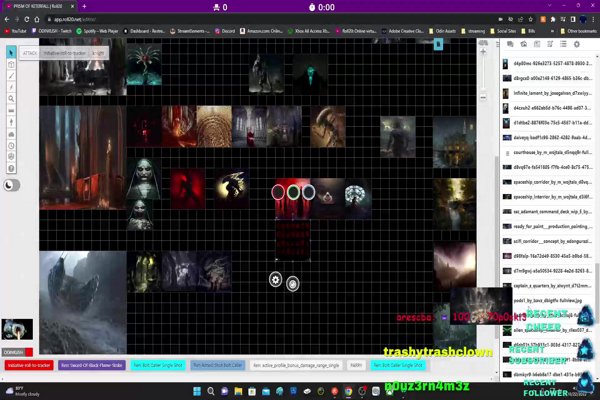Open the Discord bookmark

225,31
